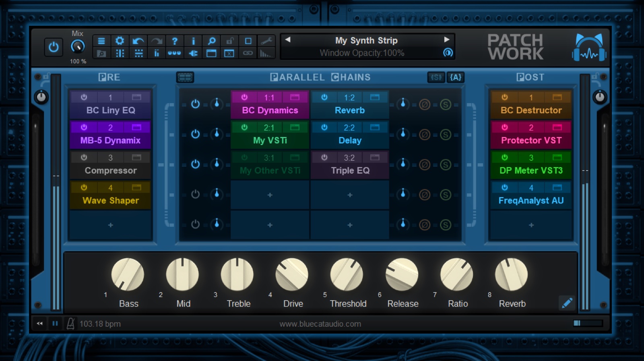Viewport: 644px width, 361px height.
Task: Open the Wave Shaper window icon
Action: pyautogui.click(x=136, y=187)
